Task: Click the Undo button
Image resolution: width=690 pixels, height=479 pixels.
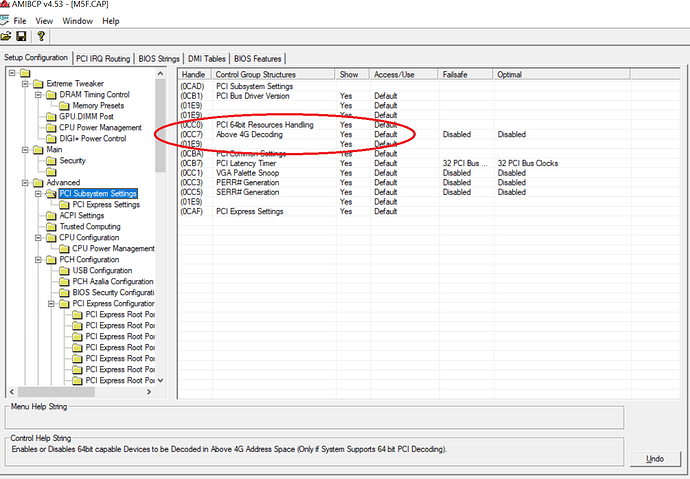Action: 655,459
